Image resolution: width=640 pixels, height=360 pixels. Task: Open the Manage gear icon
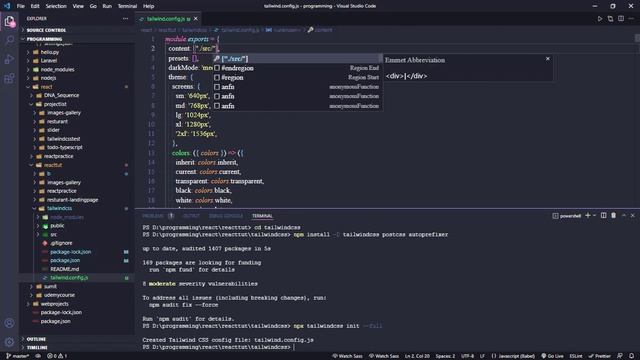9,342
